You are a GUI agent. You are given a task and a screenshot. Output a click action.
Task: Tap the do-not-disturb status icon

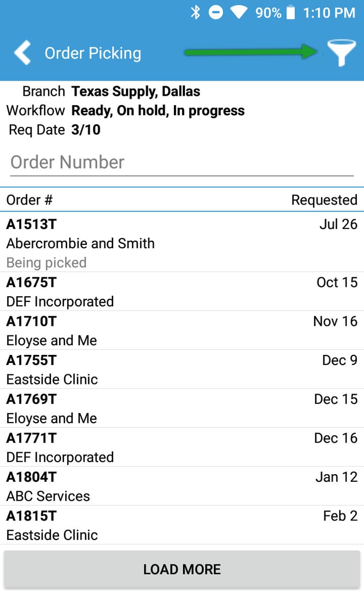[x=216, y=13]
